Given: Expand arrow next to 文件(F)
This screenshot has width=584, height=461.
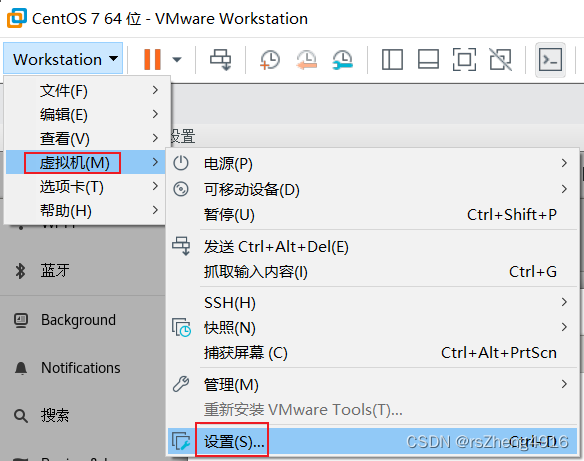Looking at the screenshot, I should 155,90.
